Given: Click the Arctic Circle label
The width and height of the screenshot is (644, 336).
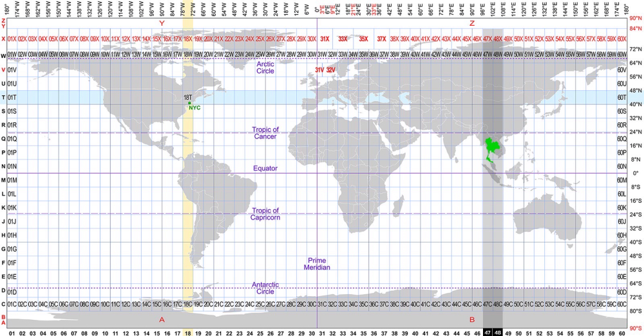Looking at the screenshot, I should (x=265, y=67).
